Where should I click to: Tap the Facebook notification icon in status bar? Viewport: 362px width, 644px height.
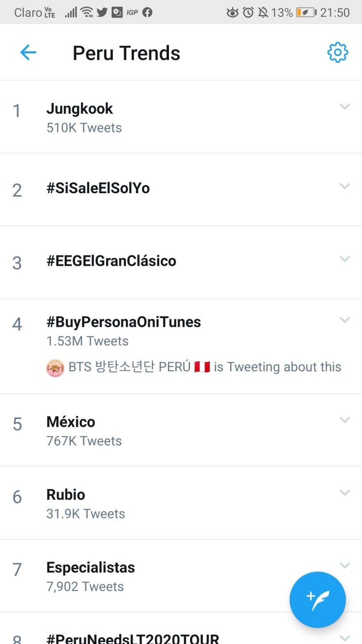[147, 12]
